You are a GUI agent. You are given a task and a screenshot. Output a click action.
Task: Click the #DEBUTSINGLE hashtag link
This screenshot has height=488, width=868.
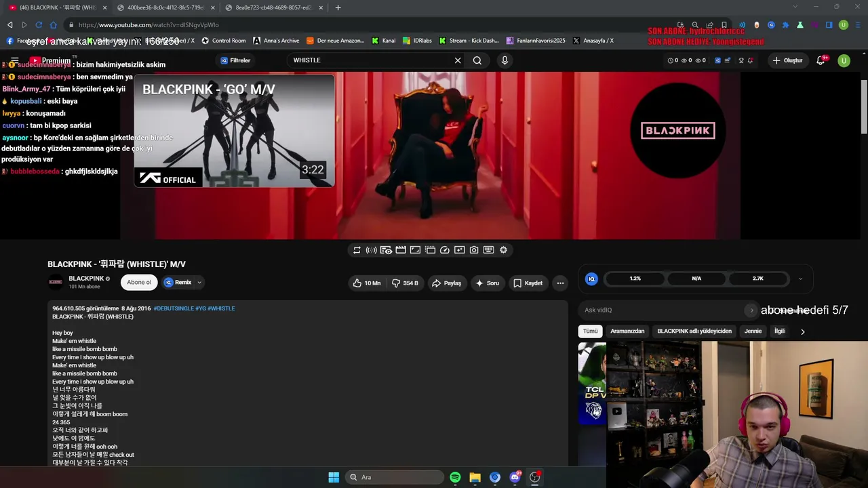coord(173,308)
